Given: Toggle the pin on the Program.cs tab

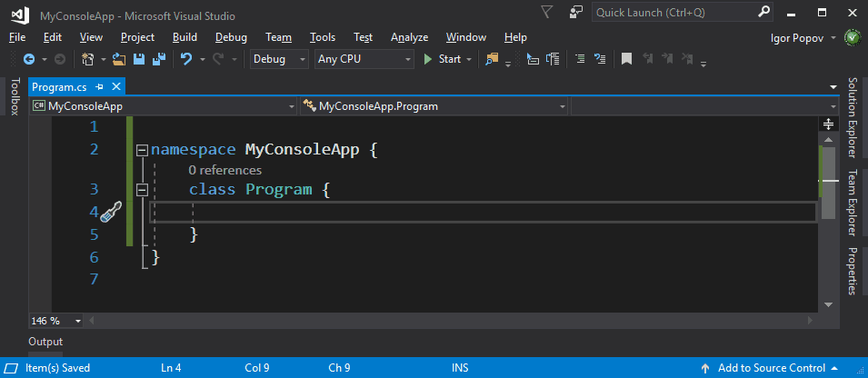Looking at the screenshot, I should tap(100, 87).
